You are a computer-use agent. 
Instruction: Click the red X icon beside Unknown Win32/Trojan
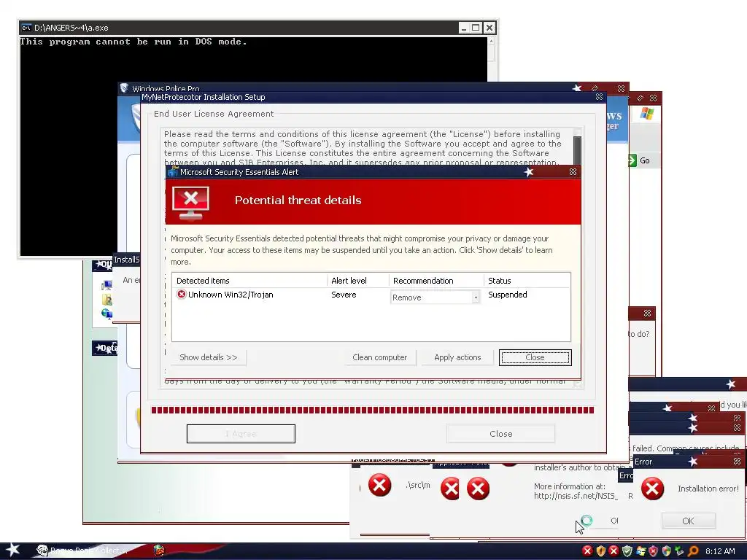coord(181,295)
